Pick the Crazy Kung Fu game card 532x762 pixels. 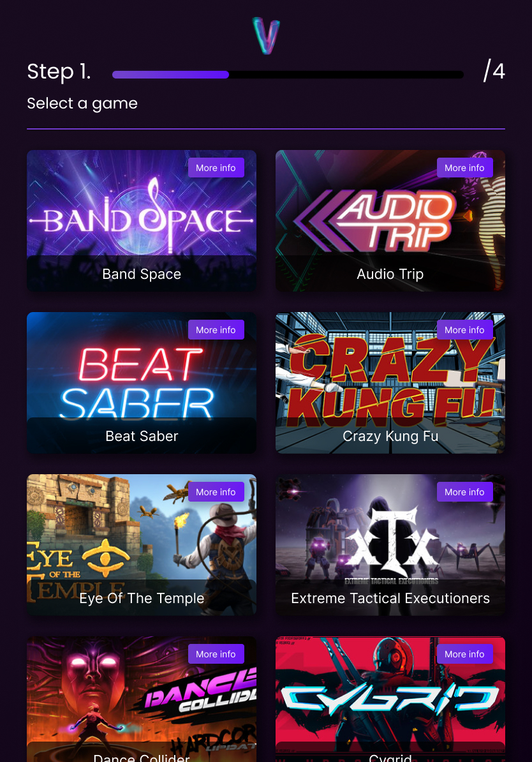[390, 383]
